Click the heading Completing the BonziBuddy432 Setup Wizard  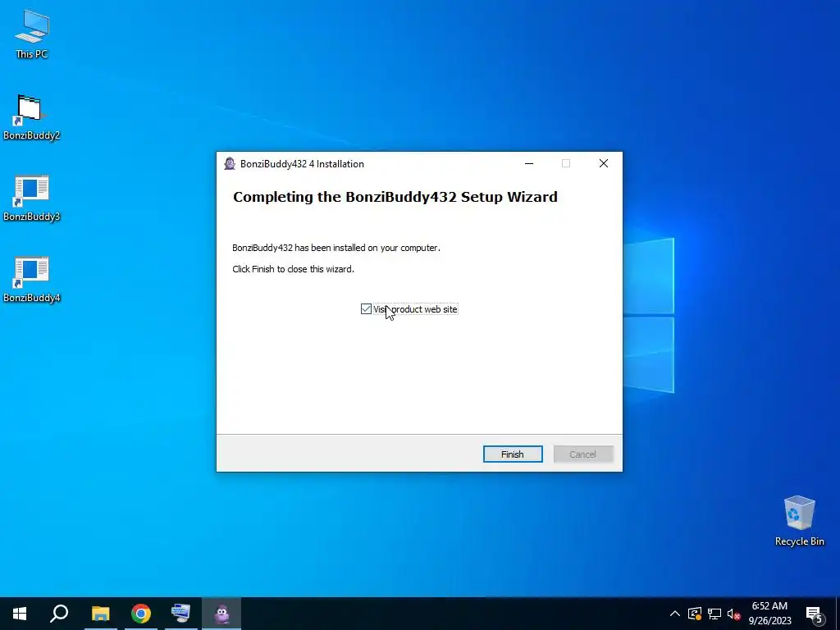(x=395, y=197)
